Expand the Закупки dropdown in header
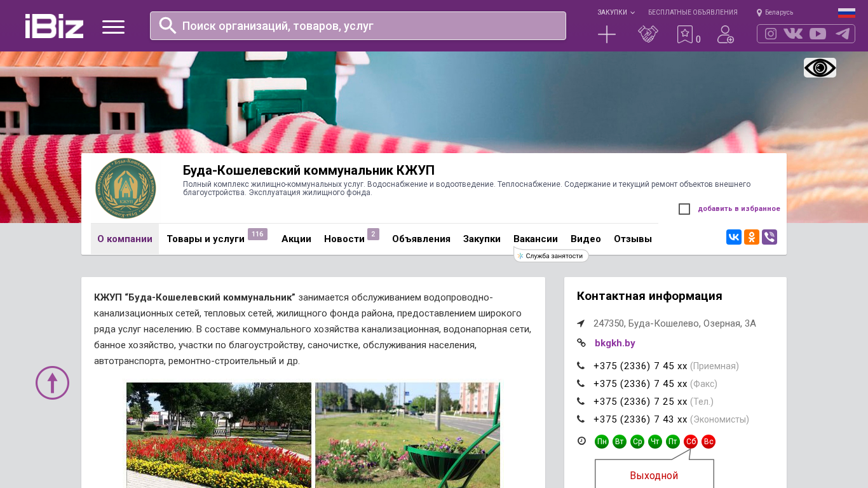 615,13
